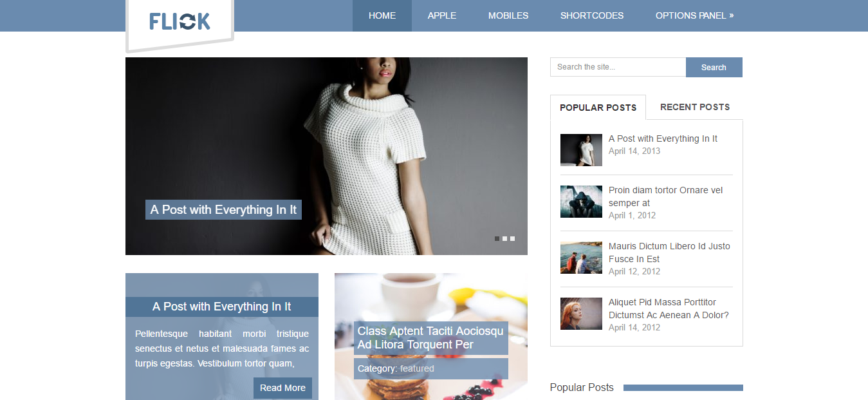868x400 pixels.
Task: Go to the Apple menu page
Action: click(441, 15)
